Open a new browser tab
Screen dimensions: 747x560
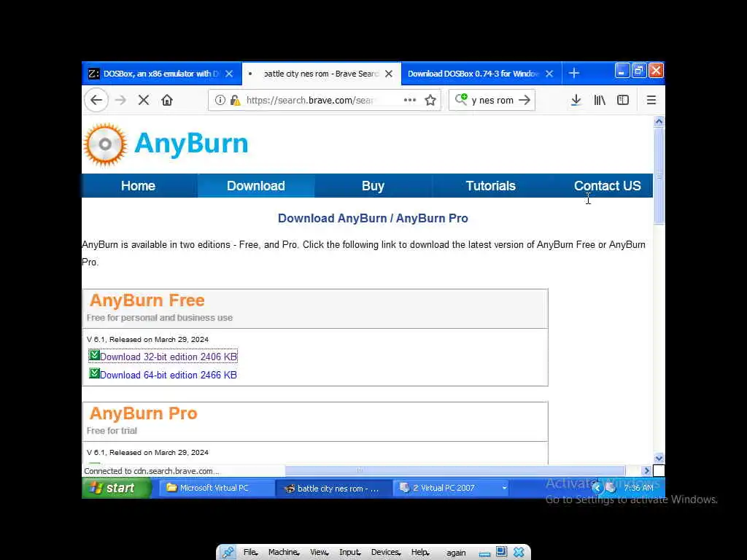tap(574, 74)
